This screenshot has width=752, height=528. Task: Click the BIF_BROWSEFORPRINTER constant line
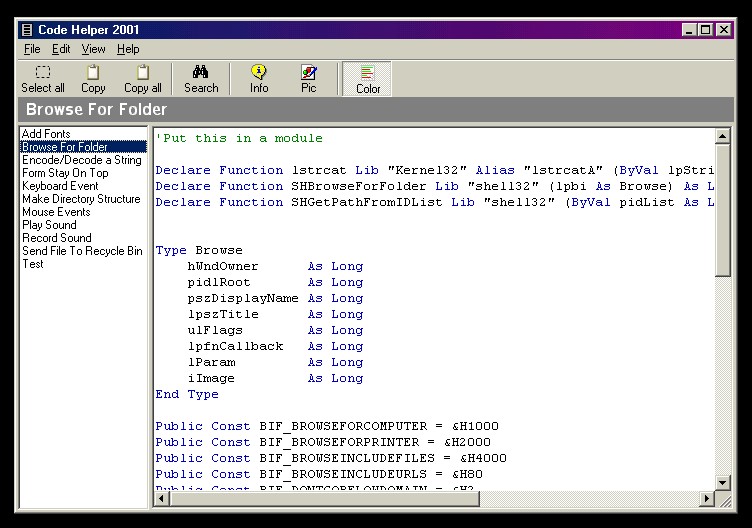(323, 442)
